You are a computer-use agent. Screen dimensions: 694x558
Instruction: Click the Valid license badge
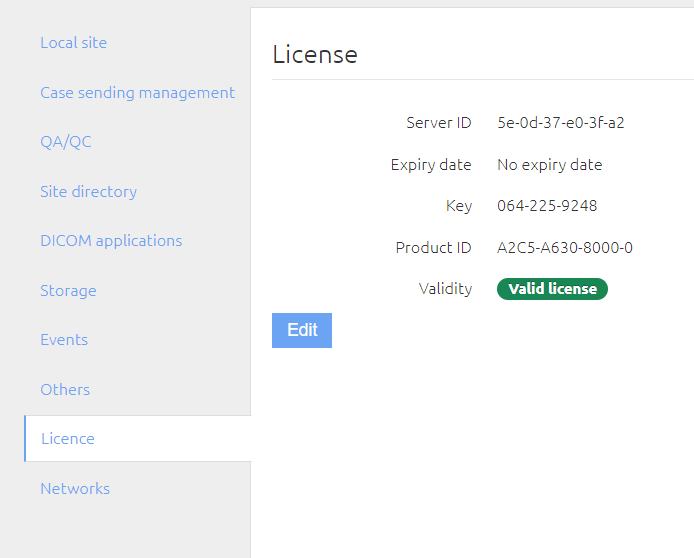click(x=552, y=289)
